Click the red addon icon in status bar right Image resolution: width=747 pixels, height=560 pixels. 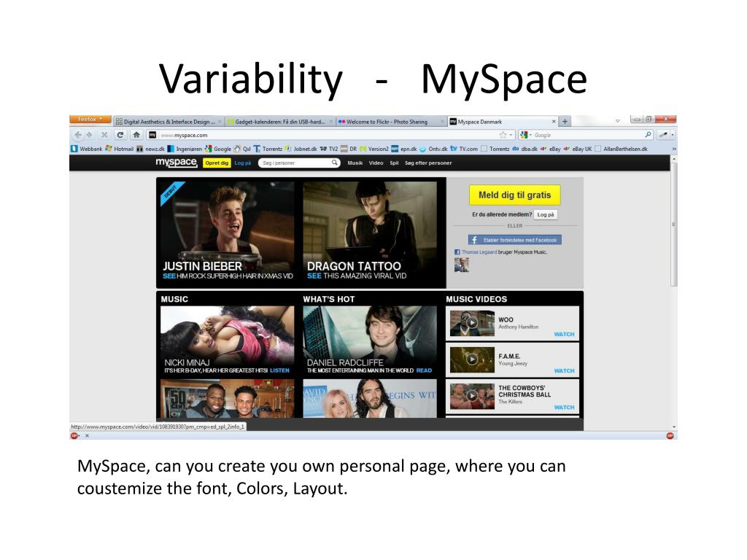[670, 436]
